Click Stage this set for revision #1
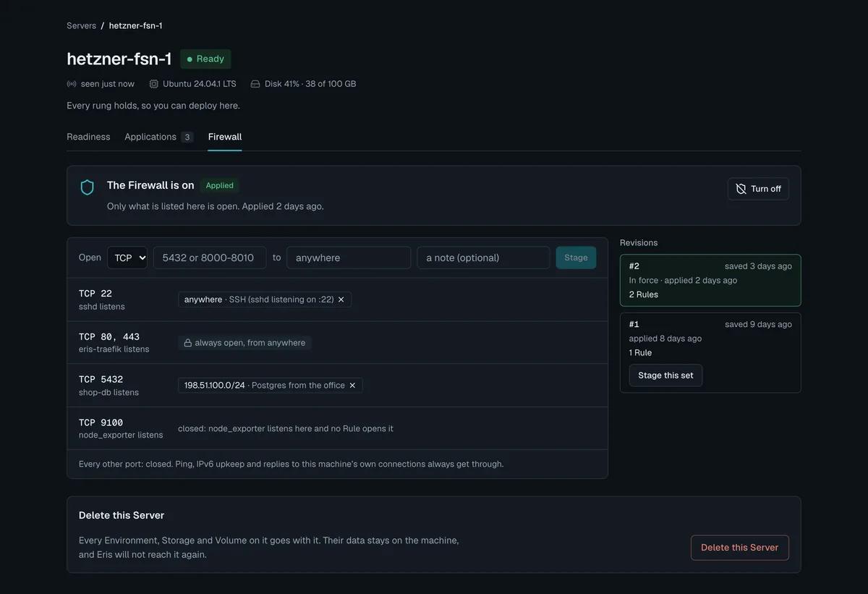 click(665, 376)
